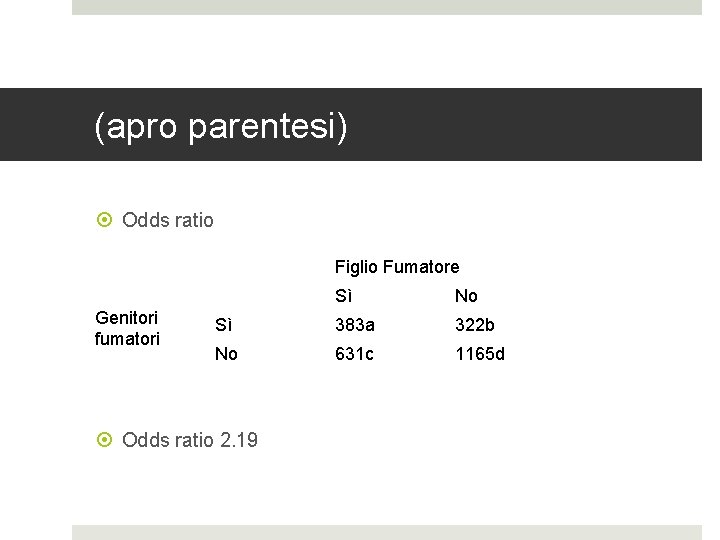
Task: Click the gray bar at the slide bottom
Action: (386, 532)
